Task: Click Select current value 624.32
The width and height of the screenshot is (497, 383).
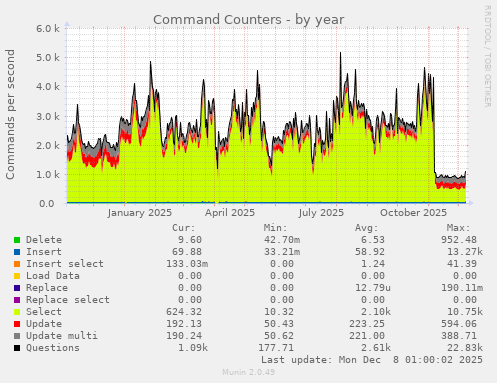Action: pos(184,312)
